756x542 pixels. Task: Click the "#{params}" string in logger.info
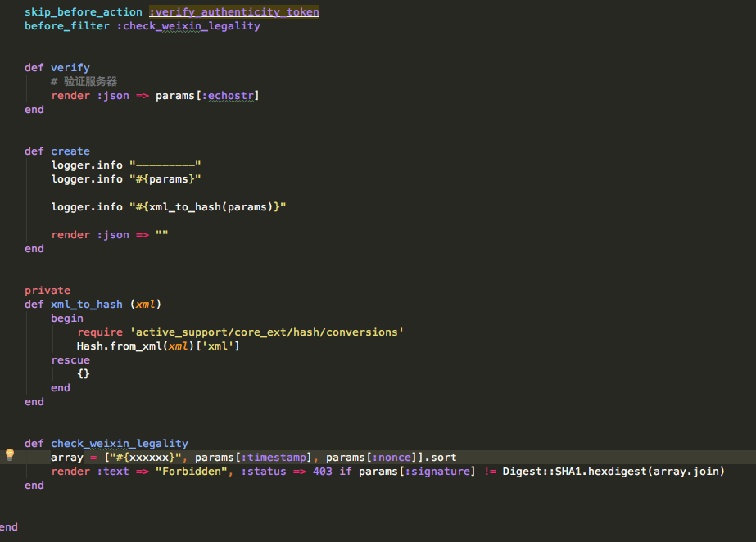point(165,179)
